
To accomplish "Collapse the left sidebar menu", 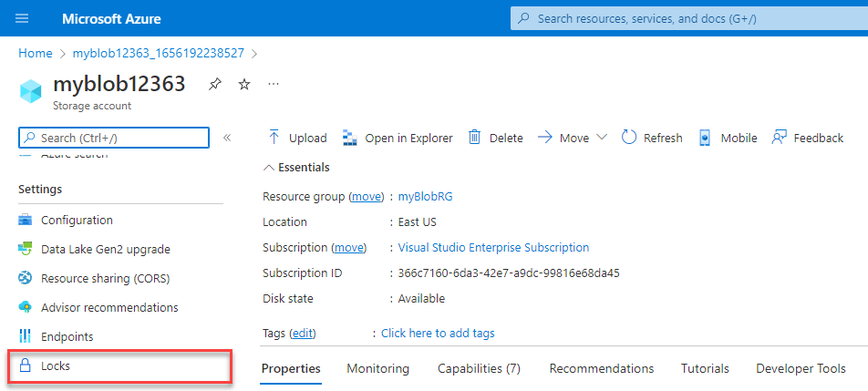I will click(227, 138).
